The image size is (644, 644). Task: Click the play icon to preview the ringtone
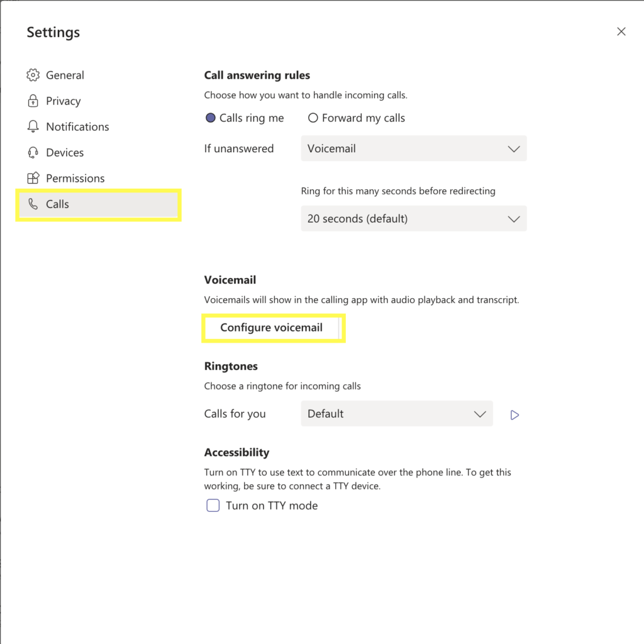pyautogui.click(x=514, y=414)
